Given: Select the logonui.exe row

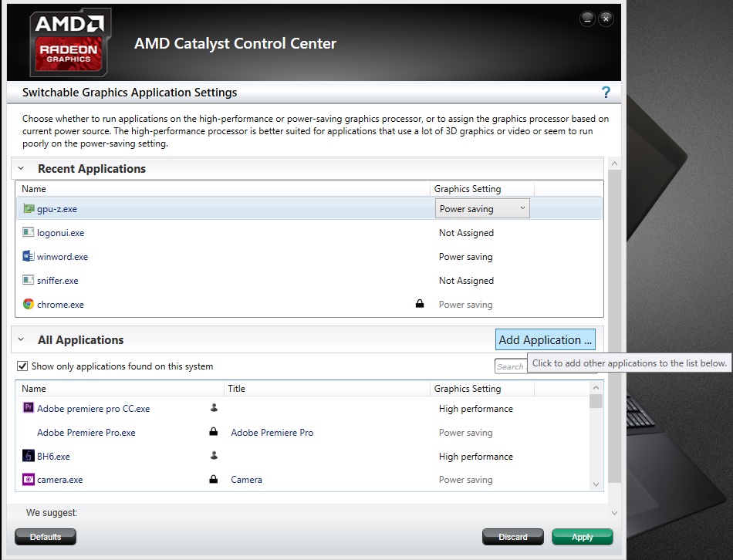Looking at the screenshot, I should [309, 232].
